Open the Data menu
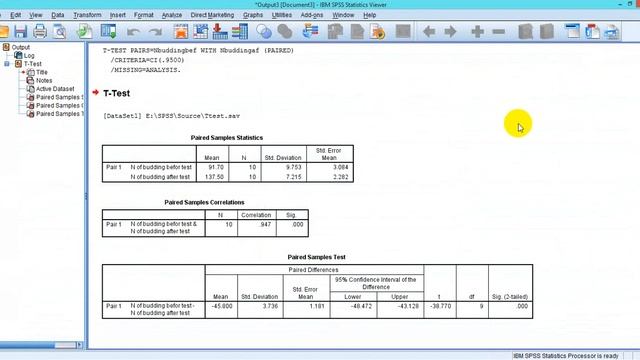The image size is (640, 360). [58, 15]
